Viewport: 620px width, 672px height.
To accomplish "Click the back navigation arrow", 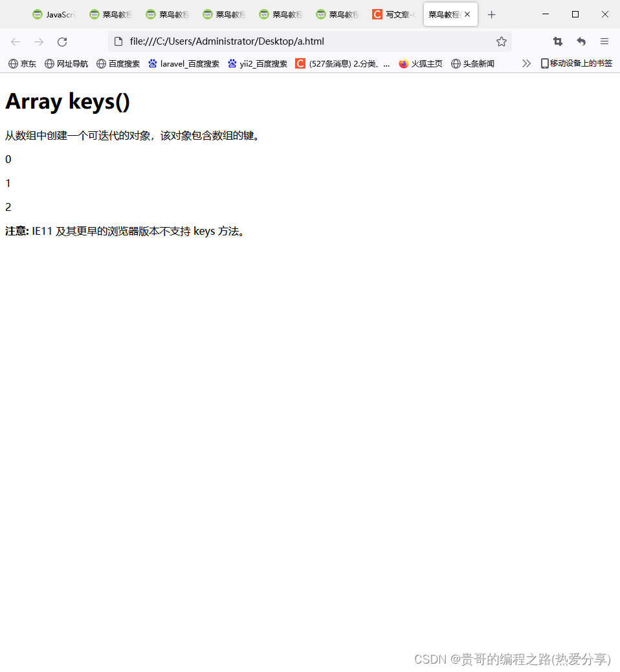I will pos(16,41).
